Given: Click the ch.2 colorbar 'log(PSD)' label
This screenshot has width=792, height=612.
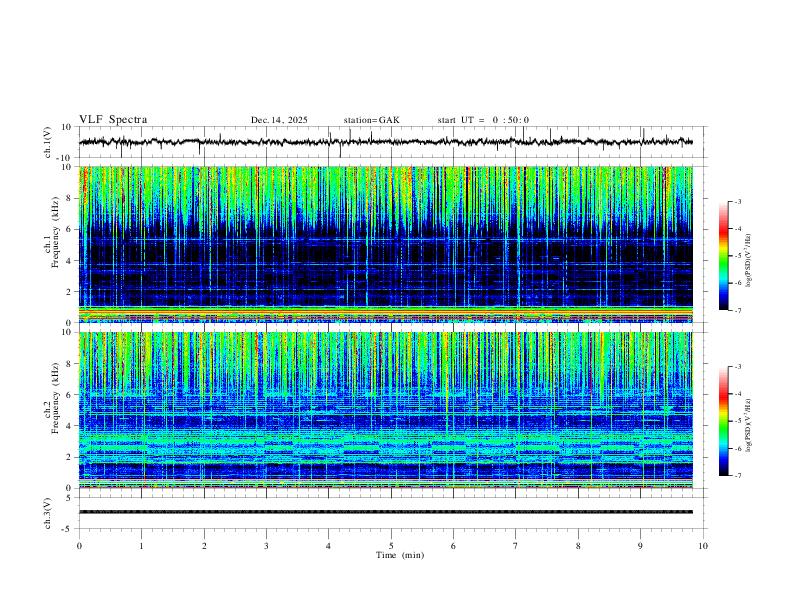Looking at the screenshot, I should pos(748,425).
